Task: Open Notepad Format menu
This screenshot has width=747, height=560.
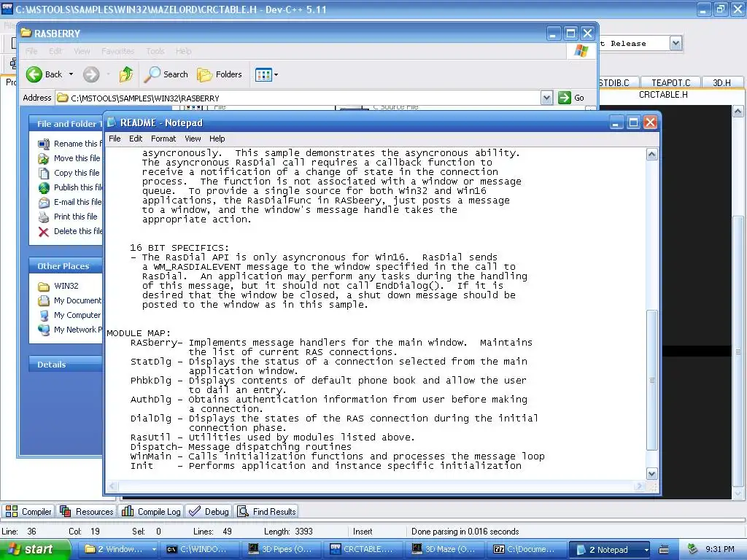Action: tap(163, 139)
